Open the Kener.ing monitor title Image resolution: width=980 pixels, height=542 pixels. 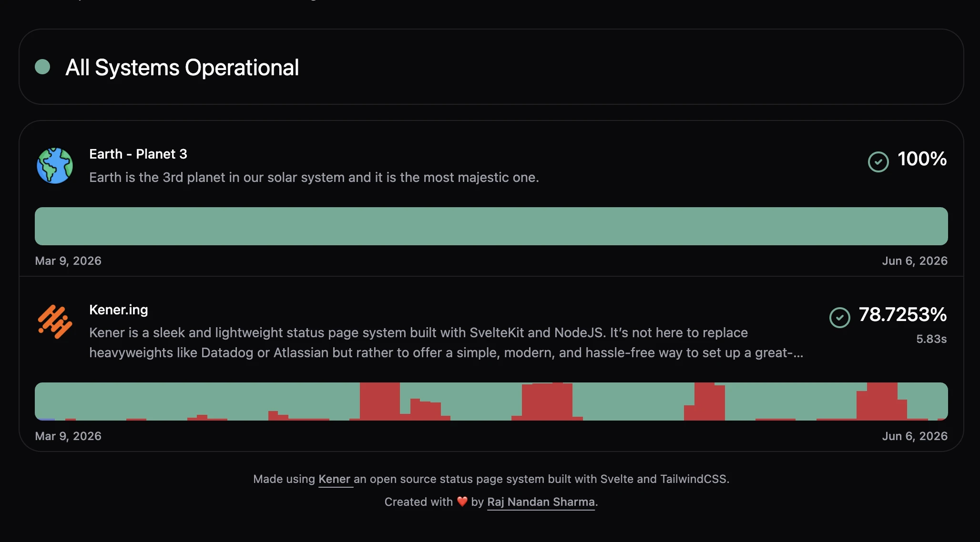coord(119,310)
